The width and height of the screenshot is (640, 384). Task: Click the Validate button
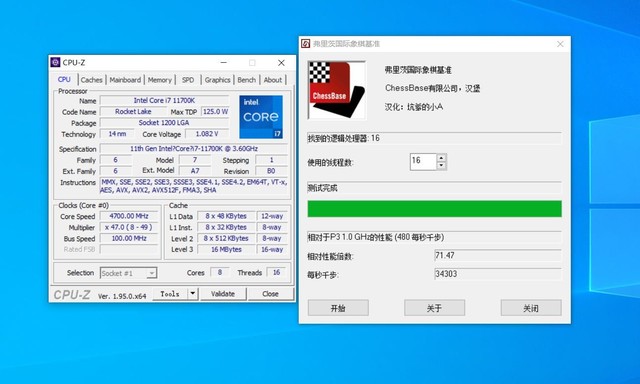click(x=223, y=294)
